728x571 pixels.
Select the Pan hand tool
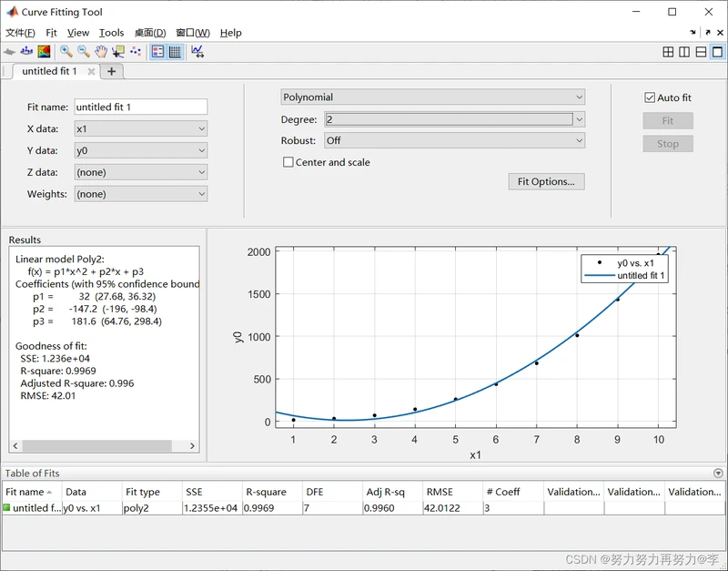coord(101,52)
